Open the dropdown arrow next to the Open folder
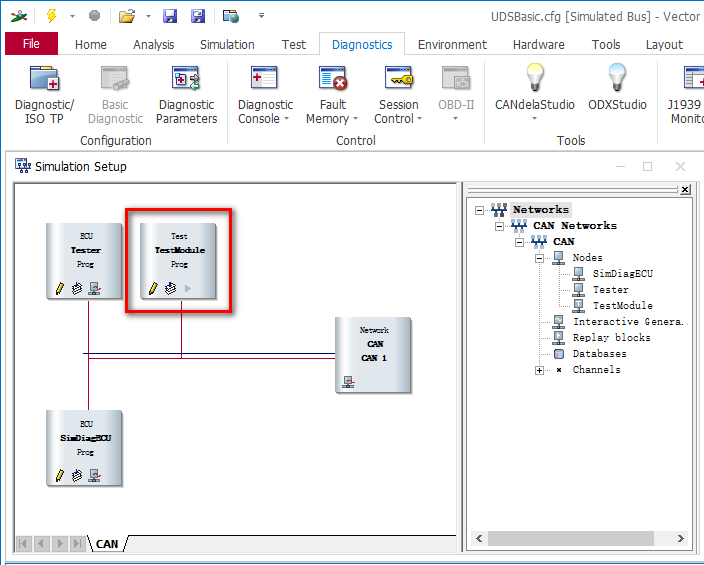Viewport: 704px width, 565px height. tap(148, 17)
